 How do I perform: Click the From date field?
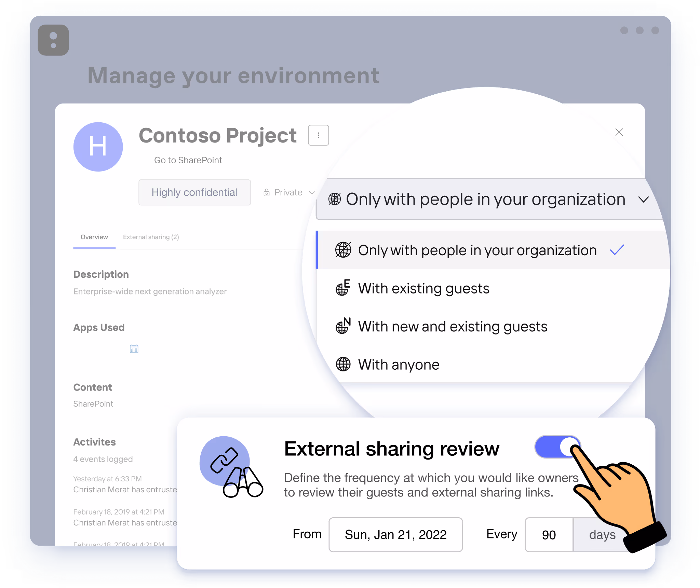(395, 535)
